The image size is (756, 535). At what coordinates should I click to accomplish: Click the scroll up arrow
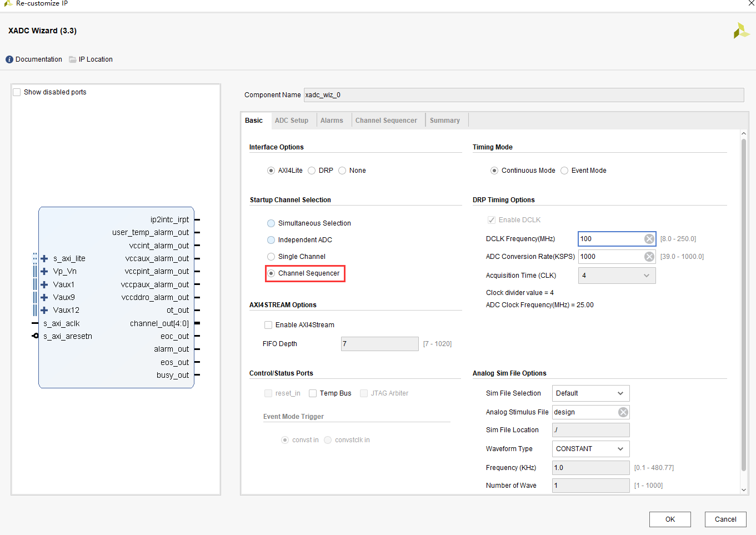pos(744,134)
